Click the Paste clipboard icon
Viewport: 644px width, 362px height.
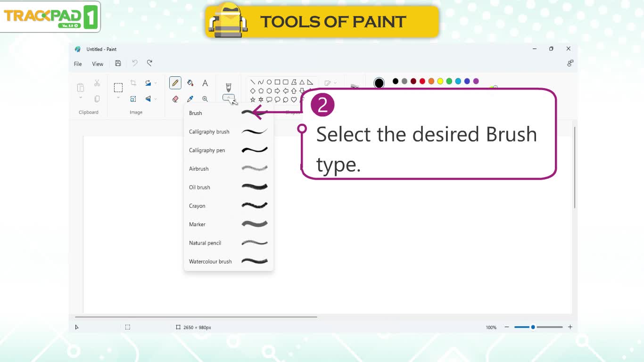pos(81,88)
